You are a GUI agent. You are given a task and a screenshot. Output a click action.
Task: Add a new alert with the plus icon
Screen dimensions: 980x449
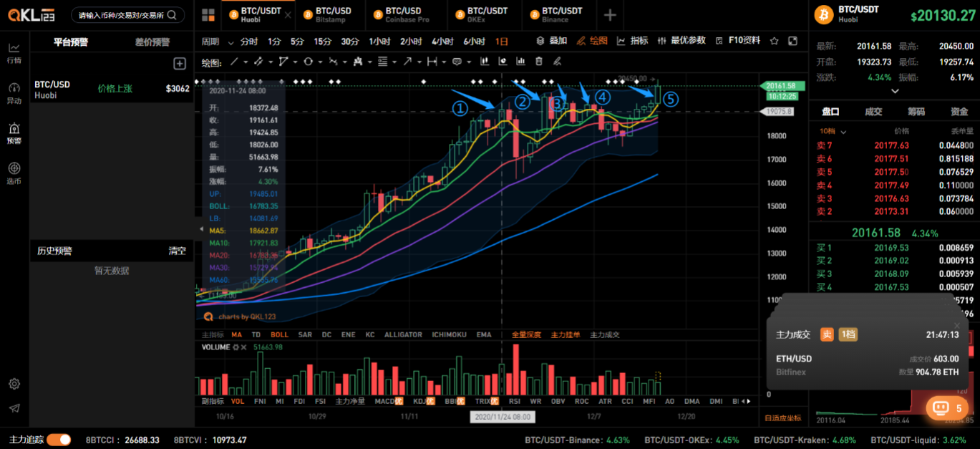click(180, 64)
